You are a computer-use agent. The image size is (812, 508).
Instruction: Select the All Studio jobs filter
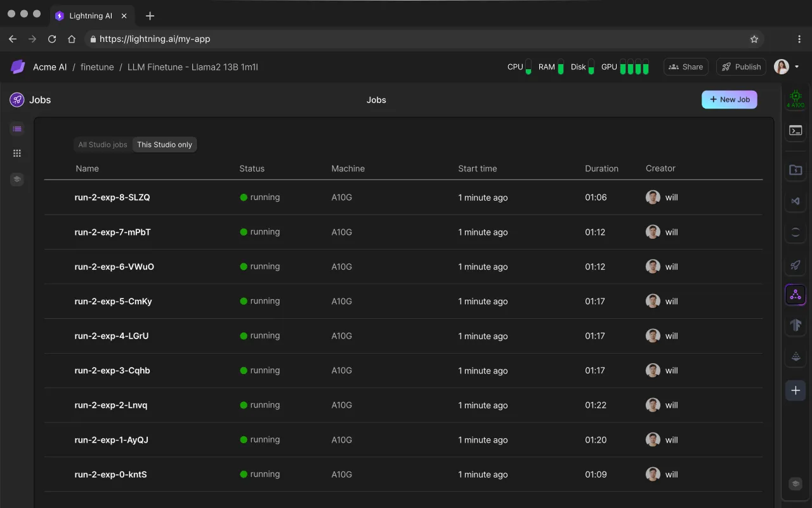click(x=103, y=145)
